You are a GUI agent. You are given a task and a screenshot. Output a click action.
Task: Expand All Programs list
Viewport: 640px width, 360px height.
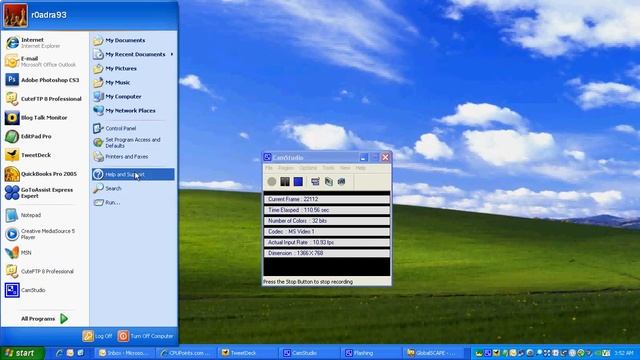pos(44,319)
